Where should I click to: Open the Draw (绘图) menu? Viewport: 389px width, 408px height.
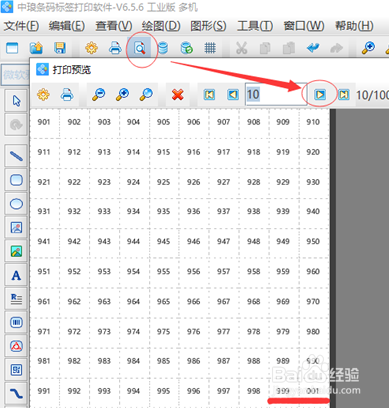pos(161,26)
